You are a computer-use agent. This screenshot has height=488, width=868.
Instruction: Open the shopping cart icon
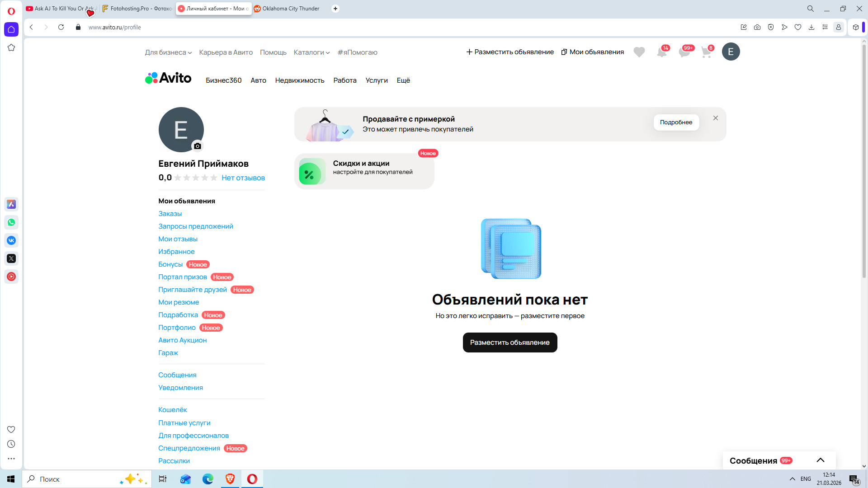pos(706,52)
